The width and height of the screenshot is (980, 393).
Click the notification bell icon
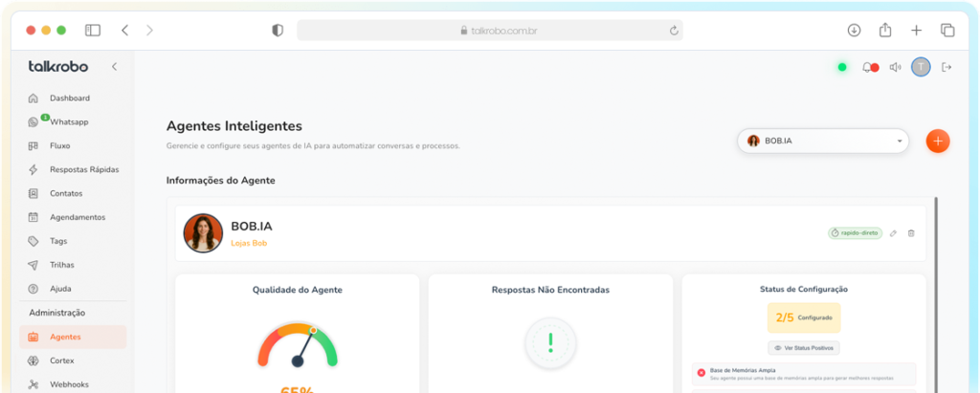pos(868,67)
